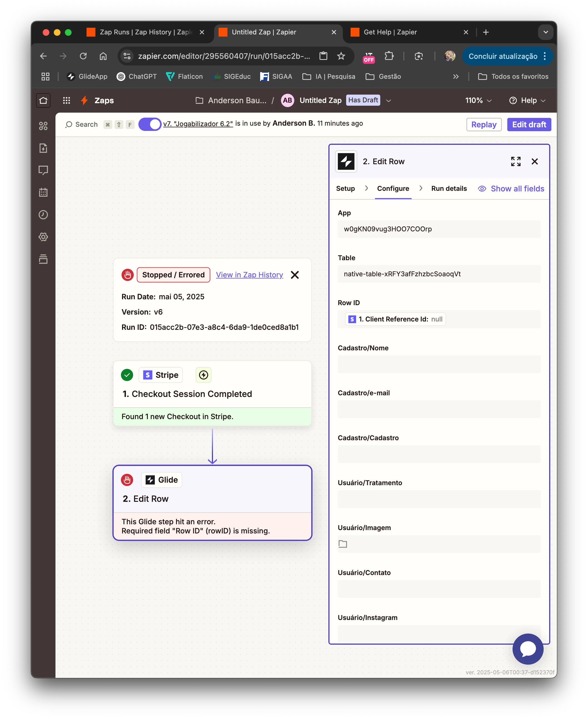This screenshot has width=588, height=719.
Task: Expand the Edit Row panel to fullscreen
Action: click(516, 161)
